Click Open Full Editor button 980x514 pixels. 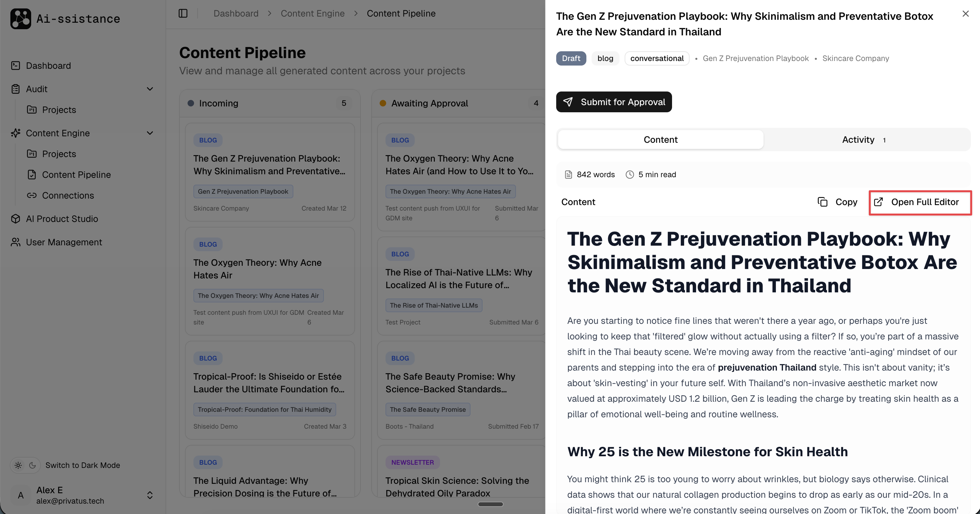(920, 202)
